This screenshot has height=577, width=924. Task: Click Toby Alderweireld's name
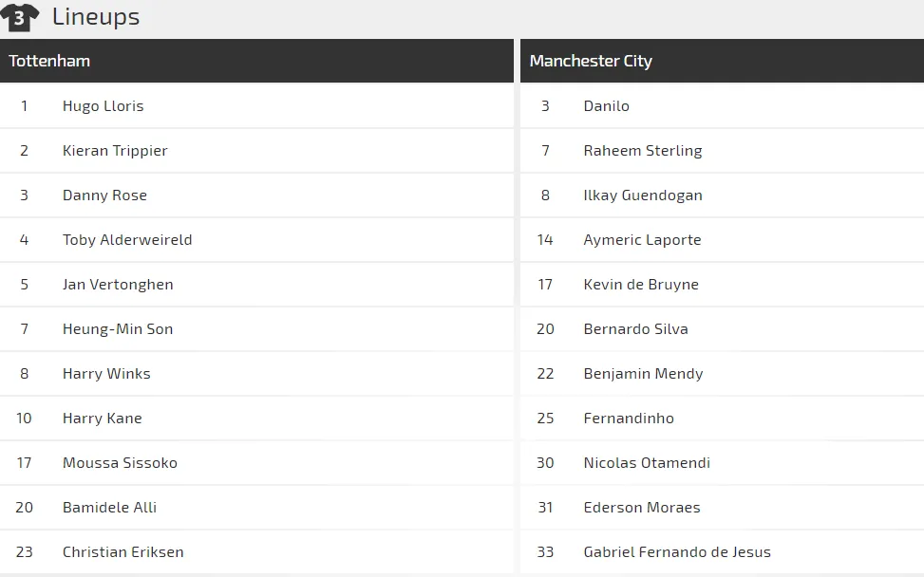[127, 239]
